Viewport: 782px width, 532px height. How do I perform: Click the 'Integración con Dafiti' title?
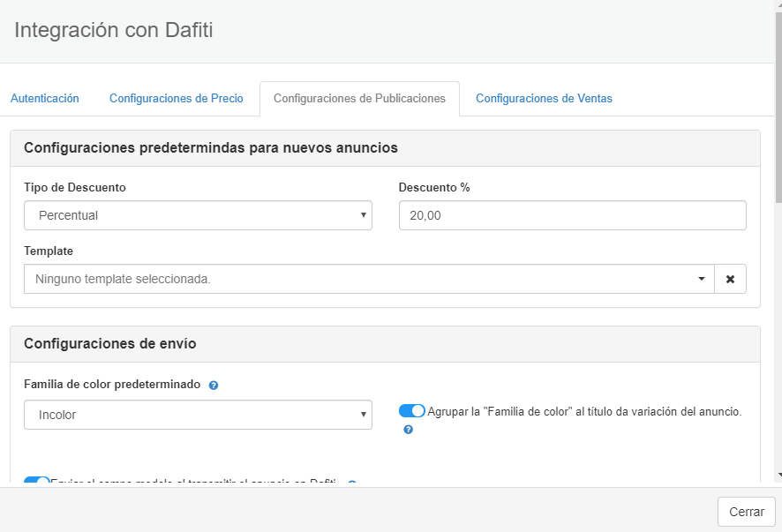click(x=114, y=30)
